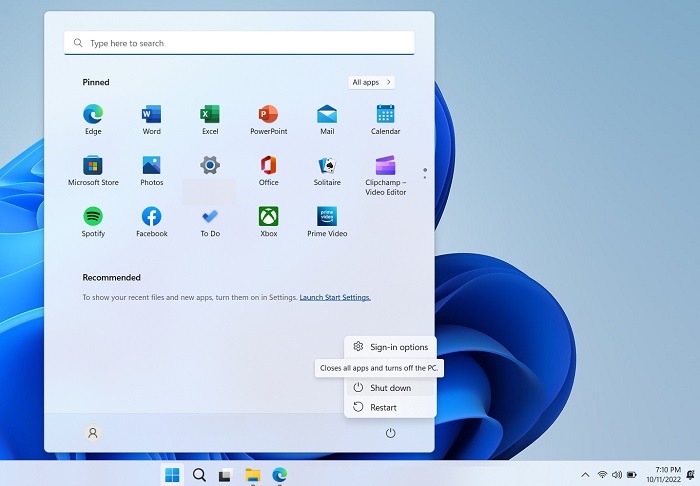Open File Explorer from the taskbar
This screenshot has height=486, width=700.
point(253,475)
